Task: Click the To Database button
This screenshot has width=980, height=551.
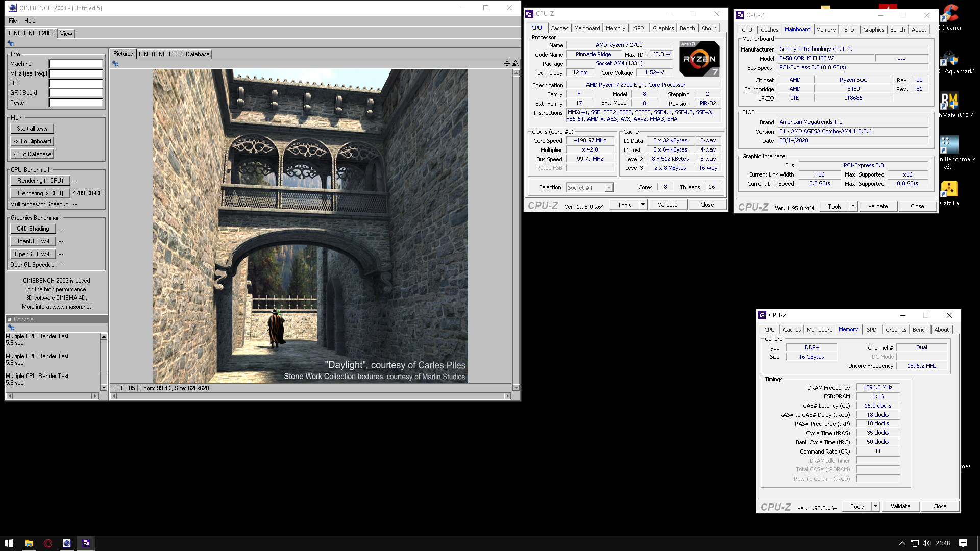Action: tap(32, 154)
